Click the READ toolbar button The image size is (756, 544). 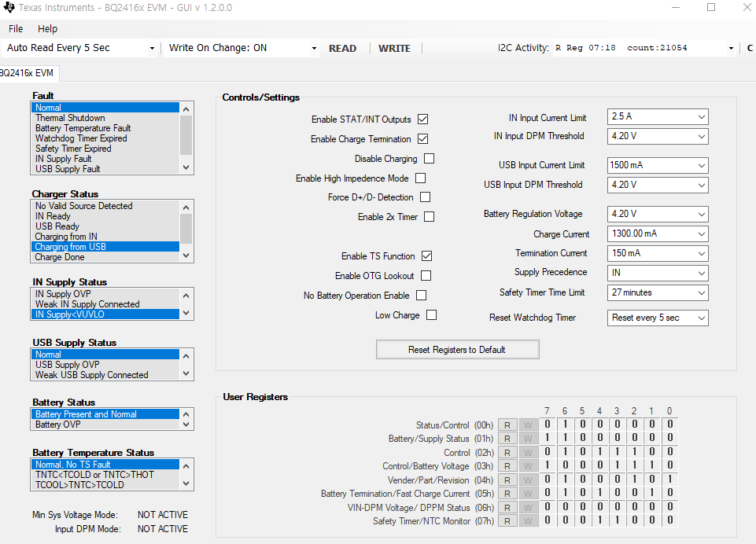pos(342,48)
